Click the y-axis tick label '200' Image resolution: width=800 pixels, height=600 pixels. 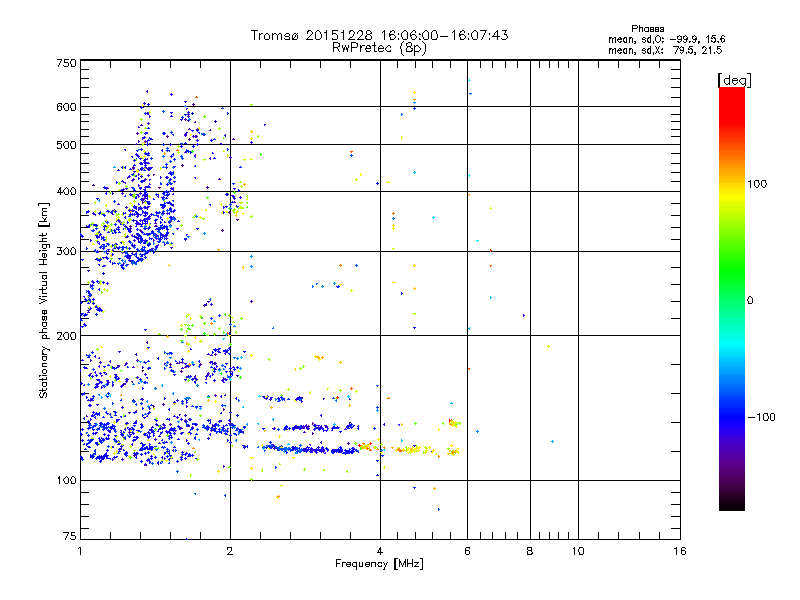(66, 336)
